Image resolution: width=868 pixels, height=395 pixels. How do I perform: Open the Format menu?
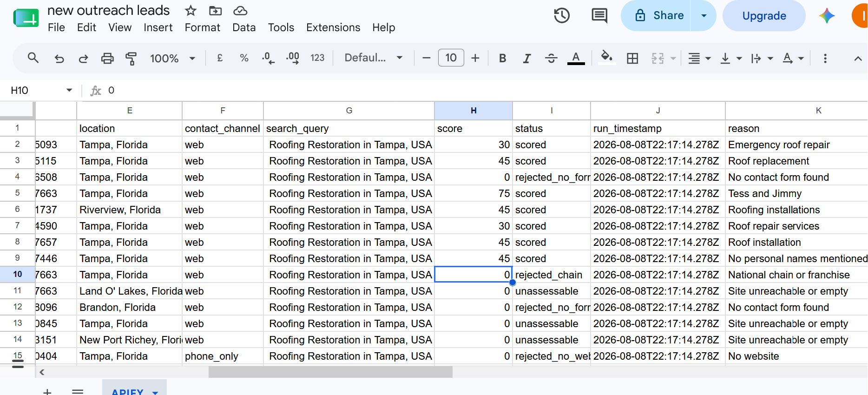tap(202, 27)
